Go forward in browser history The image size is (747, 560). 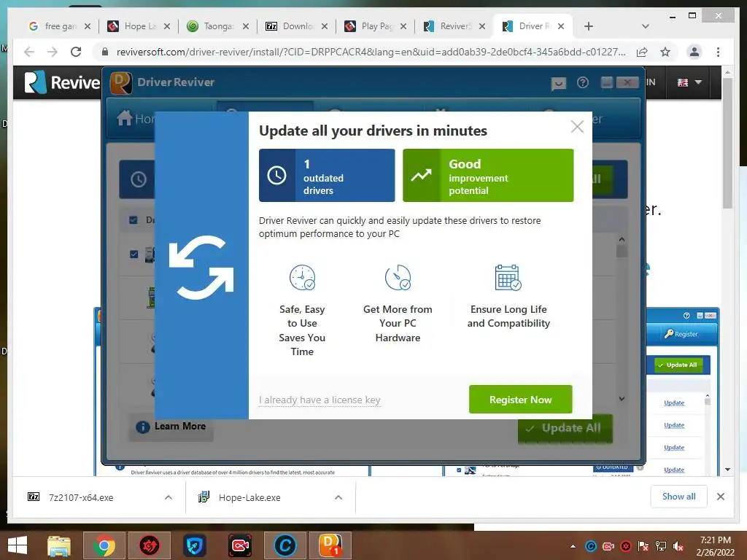(x=53, y=52)
